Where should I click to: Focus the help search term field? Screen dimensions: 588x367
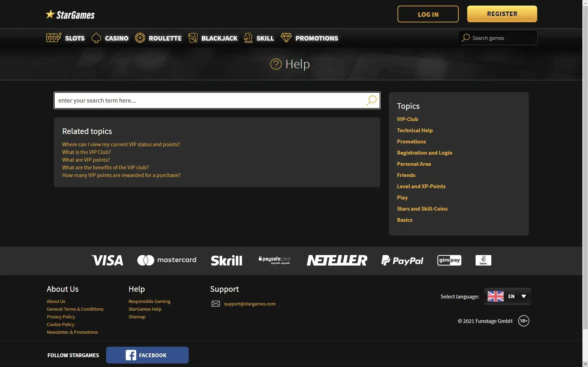(x=210, y=100)
